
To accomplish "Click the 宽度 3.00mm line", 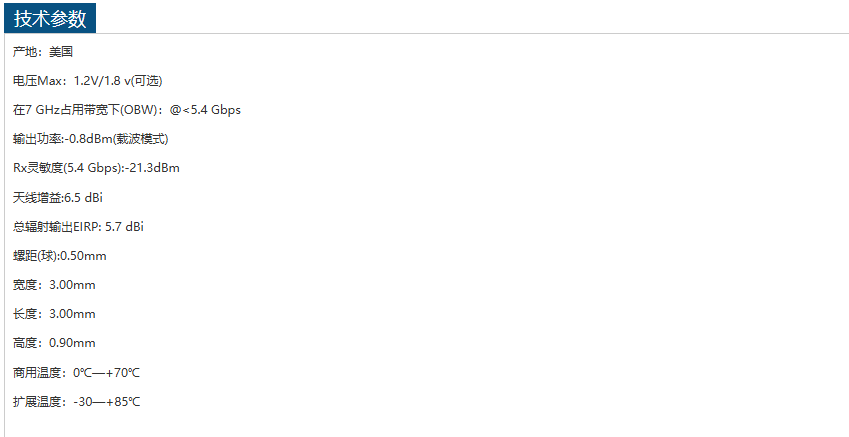I will click(55, 285).
